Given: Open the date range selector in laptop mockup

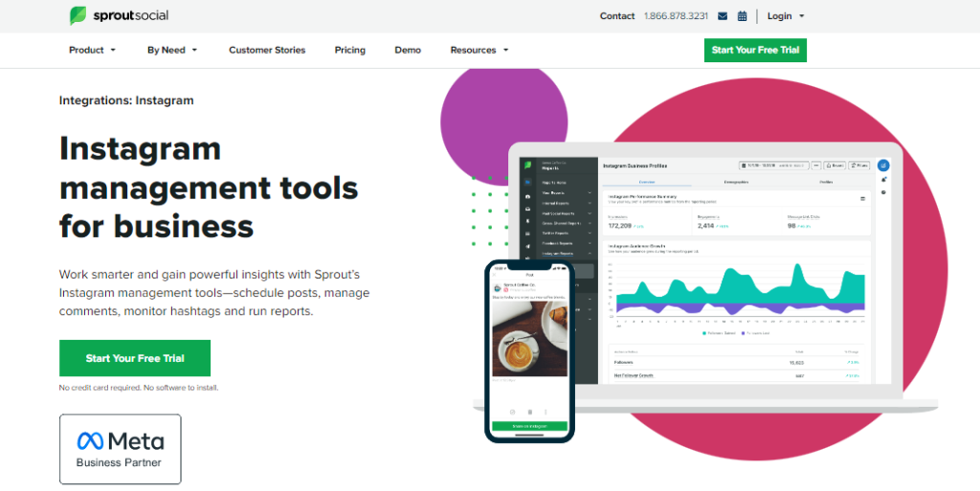Looking at the screenshot, I should pos(773,166).
